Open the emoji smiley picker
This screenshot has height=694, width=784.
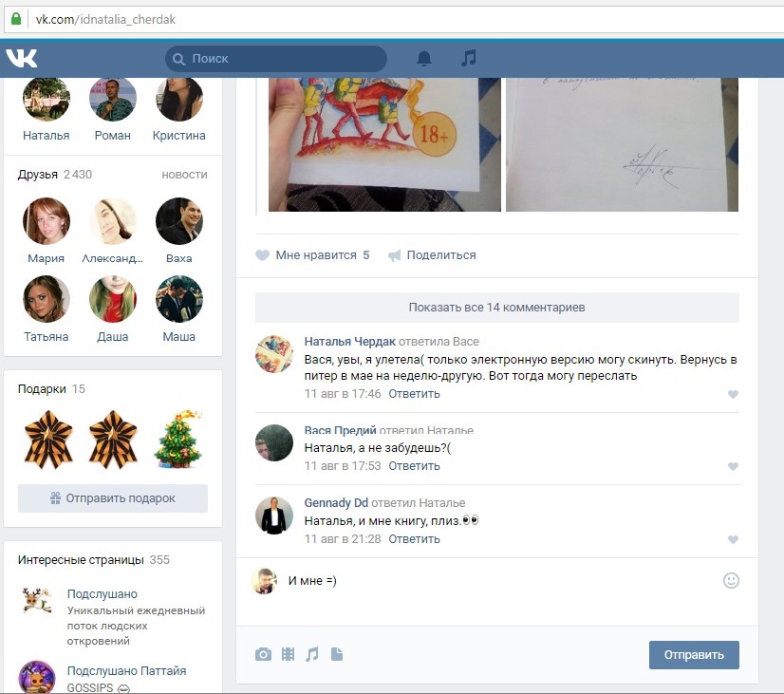[x=731, y=580]
